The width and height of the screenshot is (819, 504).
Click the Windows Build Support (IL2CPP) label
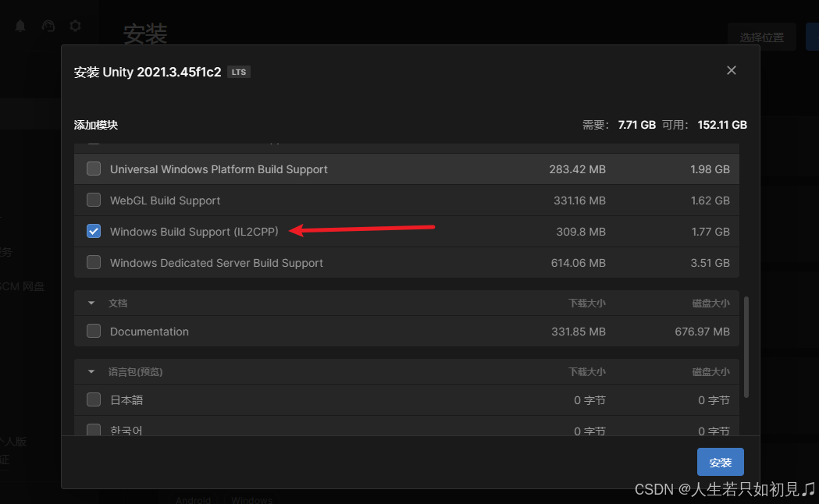(x=194, y=232)
